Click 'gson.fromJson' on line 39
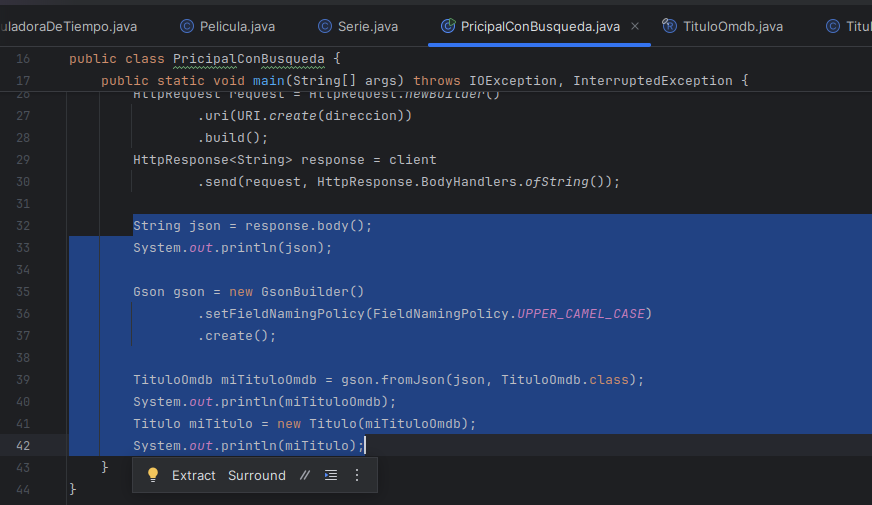Viewport: 872px width, 505px height. click(x=393, y=379)
